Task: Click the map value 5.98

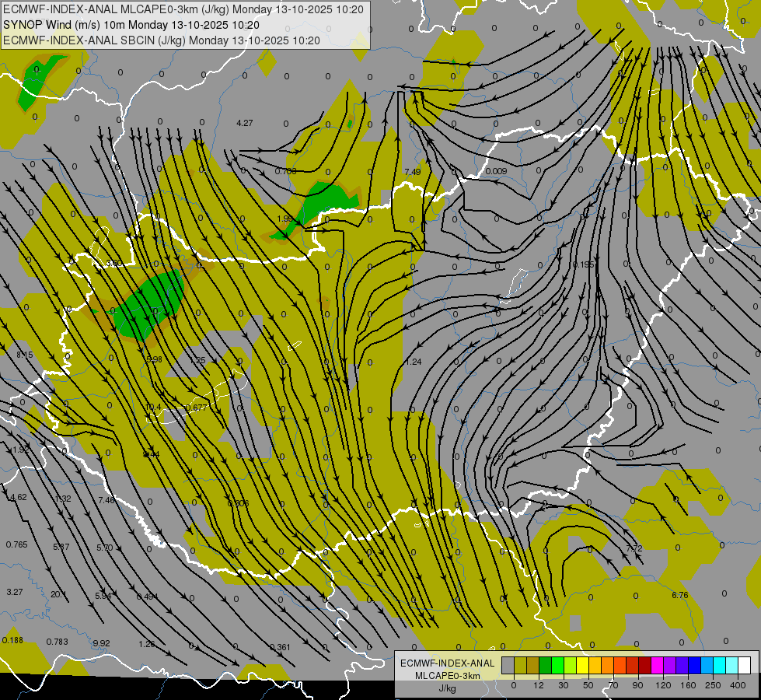Action: tap(154, 359)
